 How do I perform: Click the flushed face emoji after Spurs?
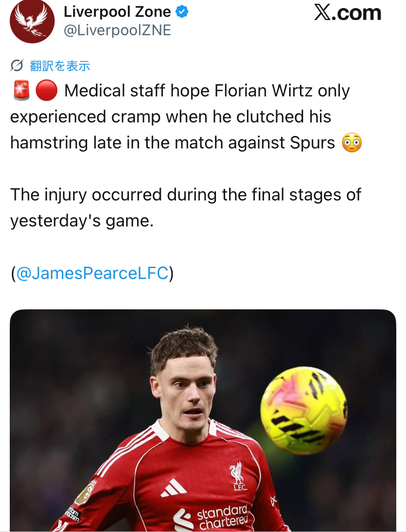pos(352,143)
